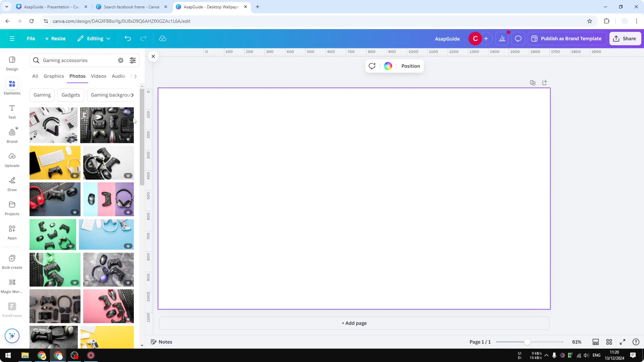644x362 pixels.
Task: Toggle the grid view of pages
Action: [x=609, y=342]
